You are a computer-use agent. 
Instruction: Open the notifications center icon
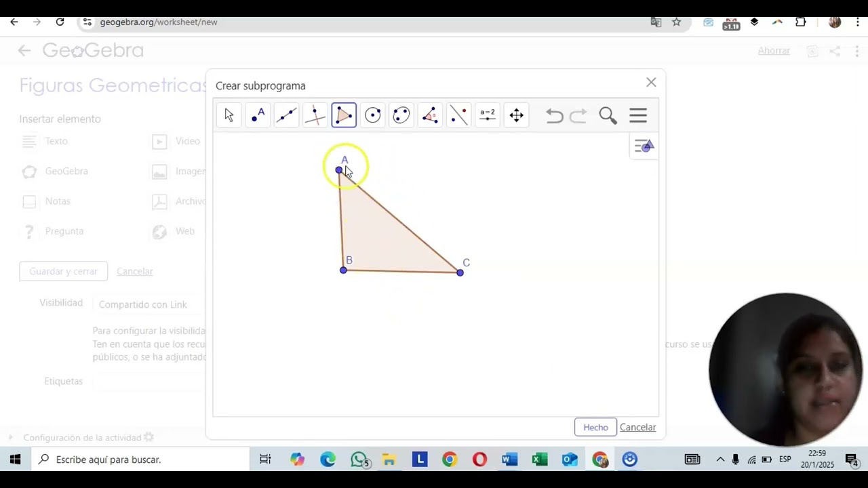852,460
